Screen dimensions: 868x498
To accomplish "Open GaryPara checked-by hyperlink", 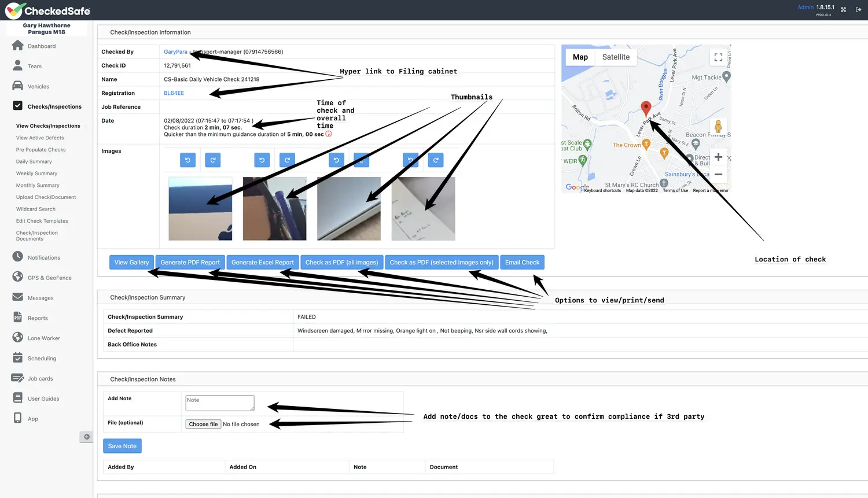I will pyautogui.click(x=175, y=52).
